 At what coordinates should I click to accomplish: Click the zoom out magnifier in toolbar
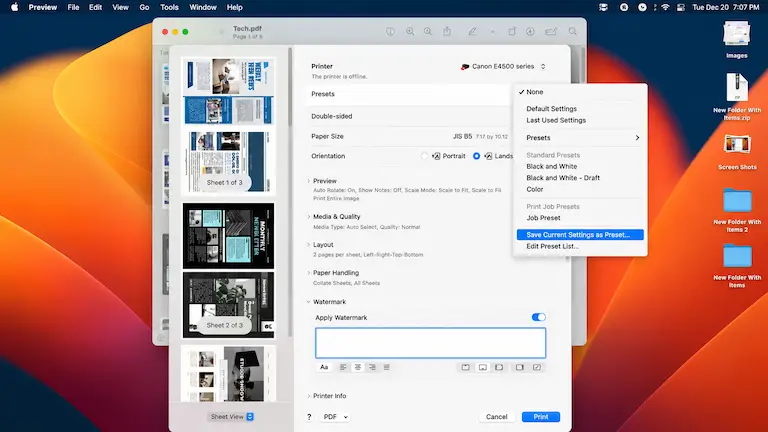(x=410, y=31)
